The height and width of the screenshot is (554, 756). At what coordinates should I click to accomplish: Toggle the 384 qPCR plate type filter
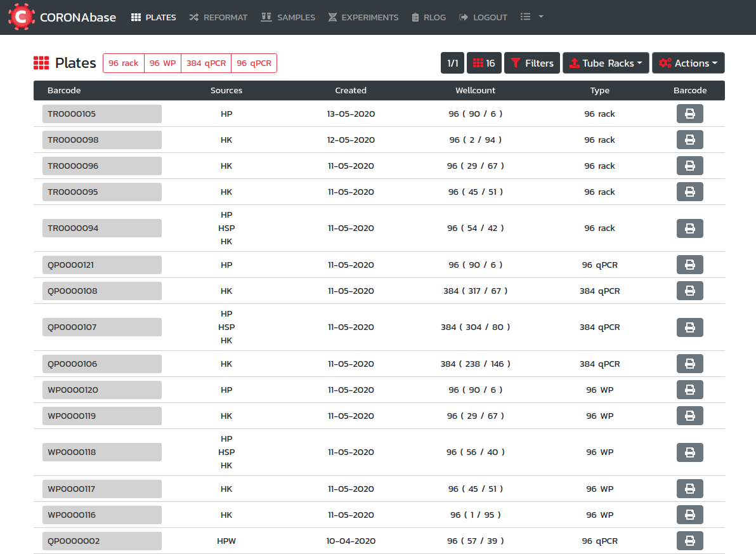pos(206,63)
